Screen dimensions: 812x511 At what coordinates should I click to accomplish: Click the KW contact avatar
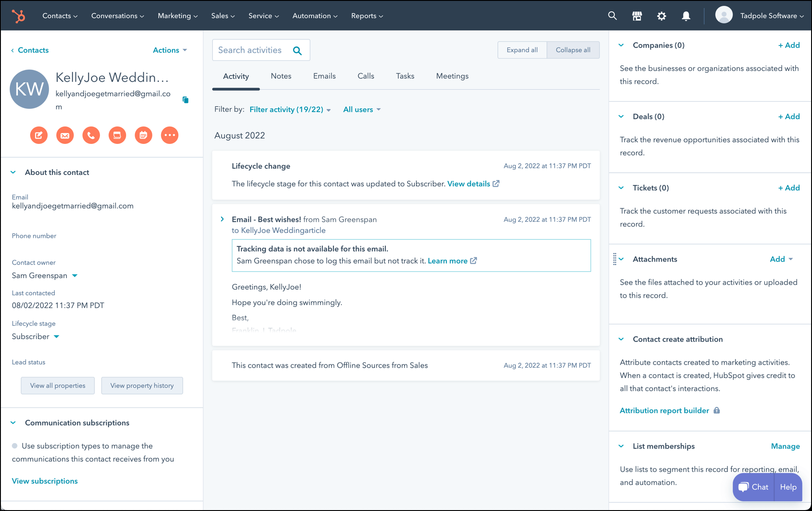tap(29, 89)
